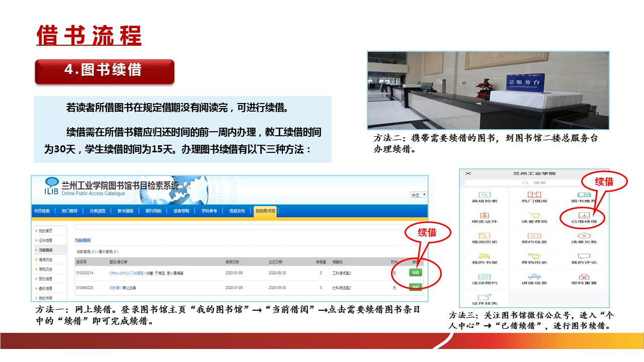The width and height of the screenshot is (644, 362).
Task: Open the 密码重置 password reset icon
Action: point(584,277)
